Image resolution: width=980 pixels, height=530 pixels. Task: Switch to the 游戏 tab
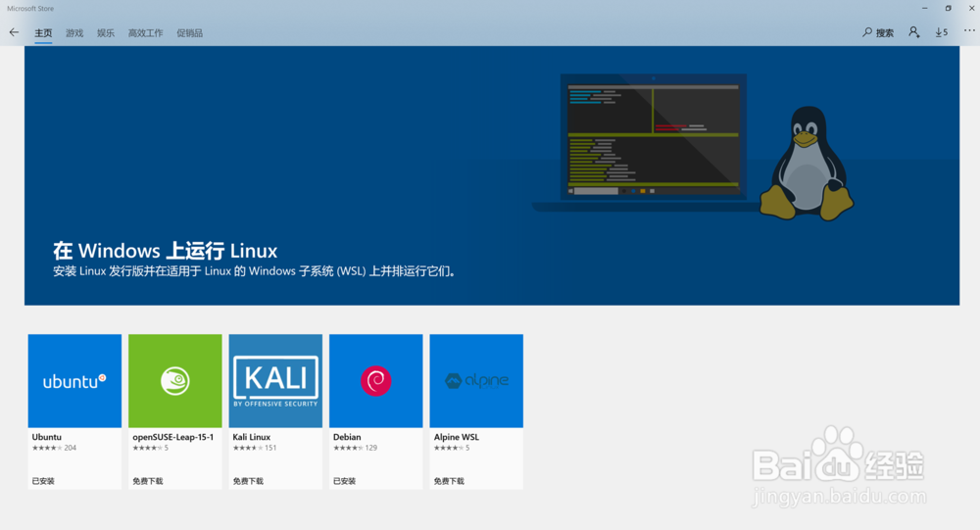(x=74, y=33)
